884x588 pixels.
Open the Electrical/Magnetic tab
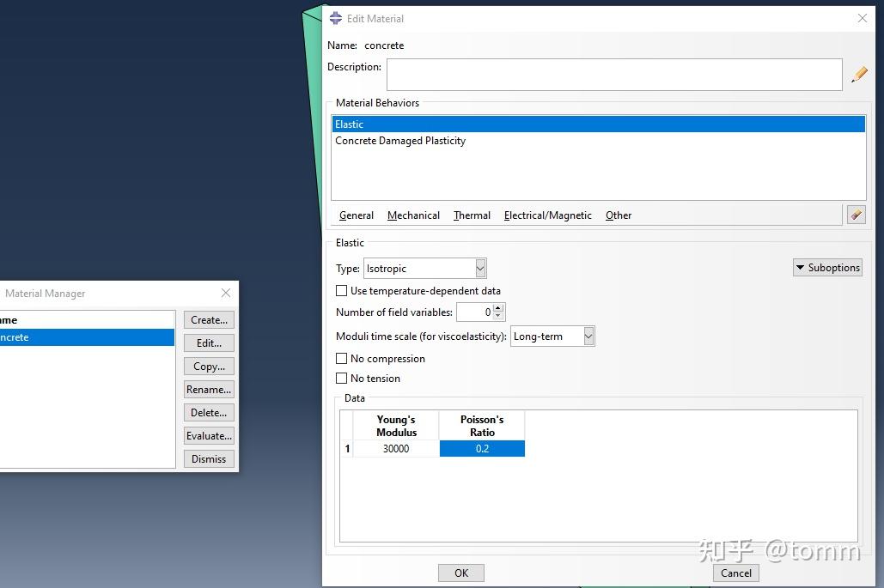coord(547,215)
